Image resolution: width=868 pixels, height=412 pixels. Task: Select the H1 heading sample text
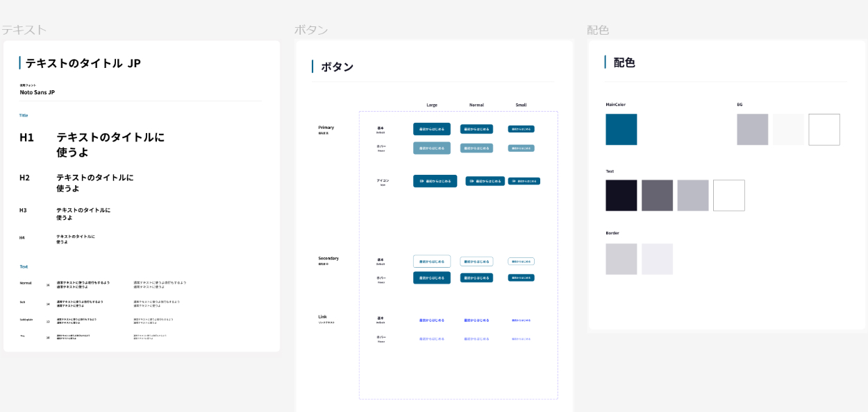pos(110,144)
